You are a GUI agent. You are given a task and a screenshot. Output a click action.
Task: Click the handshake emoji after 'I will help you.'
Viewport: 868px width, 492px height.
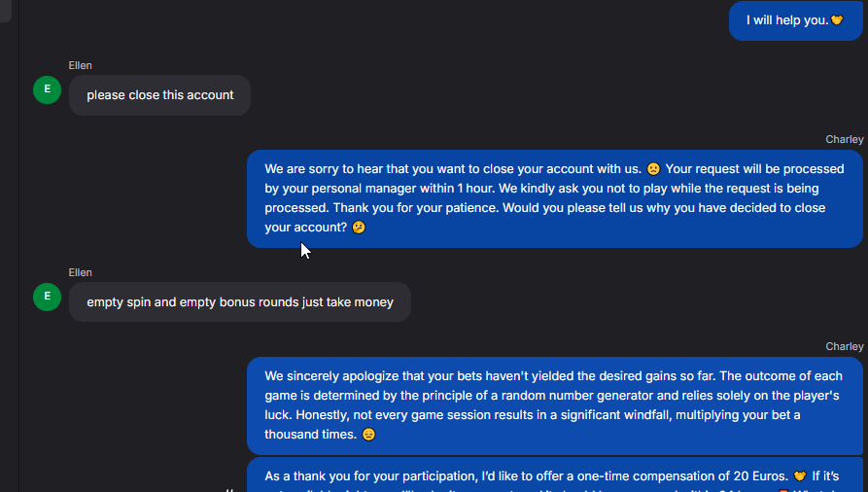click(837, 20)
